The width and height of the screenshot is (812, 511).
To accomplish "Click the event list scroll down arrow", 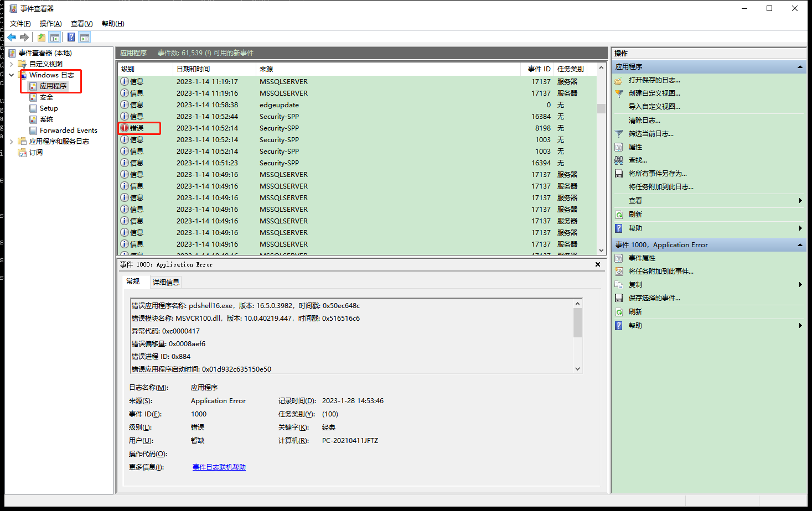I will point(601,250).
